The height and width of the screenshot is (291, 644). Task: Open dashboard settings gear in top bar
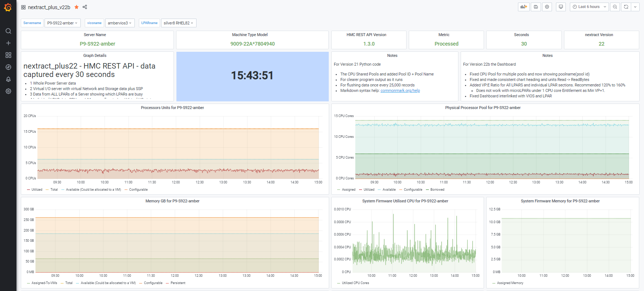547,7
